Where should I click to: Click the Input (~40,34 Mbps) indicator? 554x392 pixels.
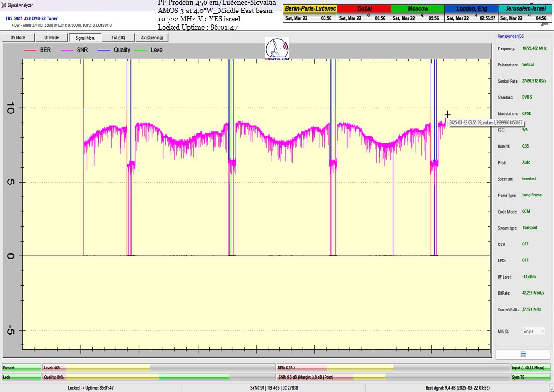coord(531,368)
